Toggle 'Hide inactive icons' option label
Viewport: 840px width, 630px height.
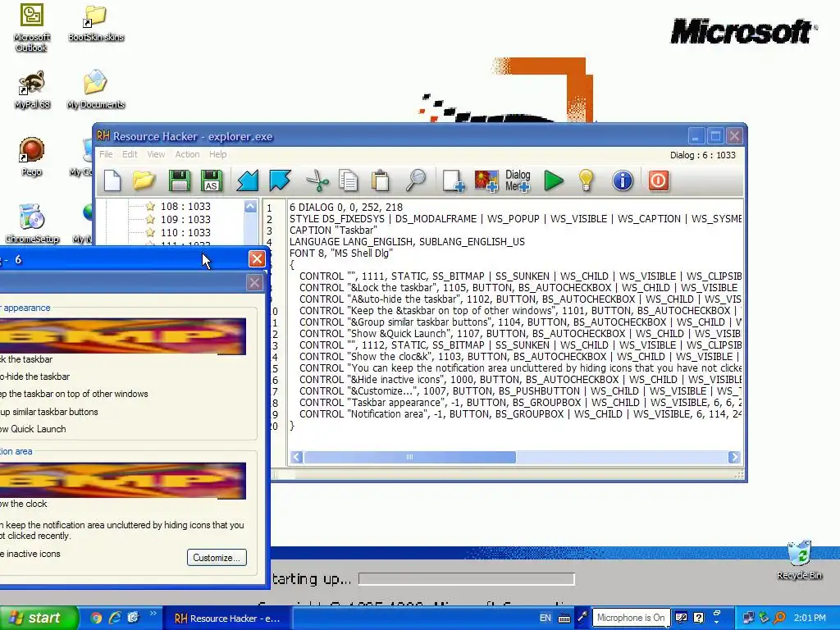click(x=30, y=554)
